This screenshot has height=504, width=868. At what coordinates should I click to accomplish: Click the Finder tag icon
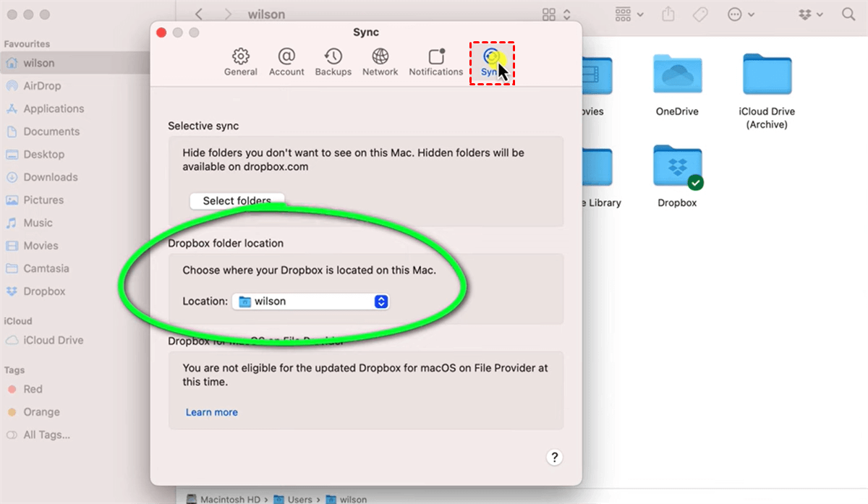tap(699, 14)
